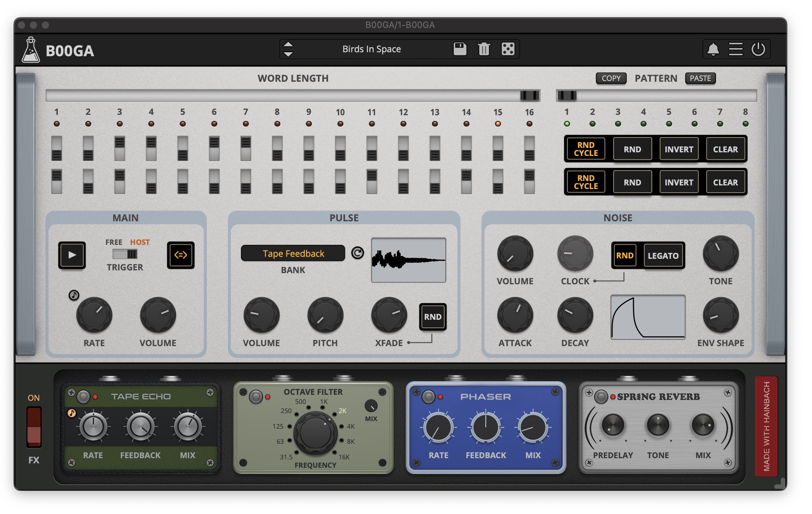Open notifications via the bell icon
Viewport: 812px width, 514px height.
(713, 49)
